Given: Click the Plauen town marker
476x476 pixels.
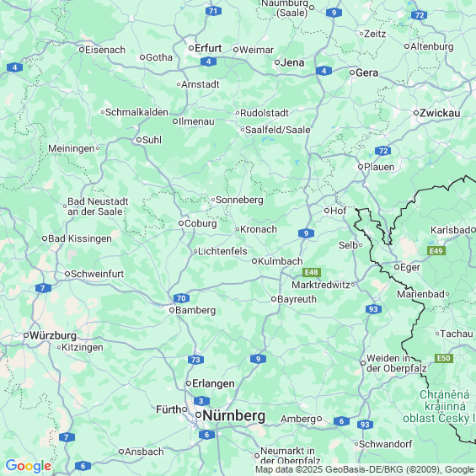Looking at the screenshot, I should [361, 167].
